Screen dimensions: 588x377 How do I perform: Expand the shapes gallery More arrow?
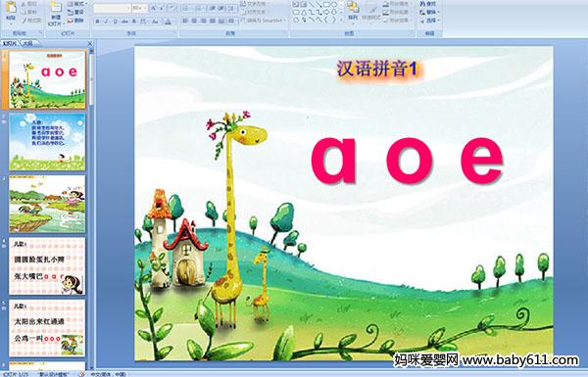(x=340, y=21)
